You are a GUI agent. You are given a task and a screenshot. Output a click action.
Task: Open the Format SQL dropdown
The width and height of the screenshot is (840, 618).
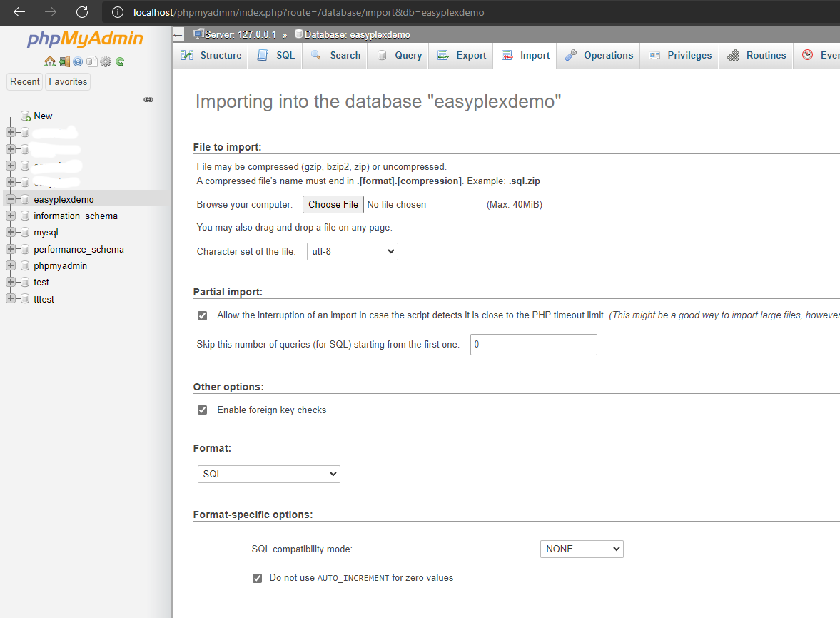click(269, 474)
